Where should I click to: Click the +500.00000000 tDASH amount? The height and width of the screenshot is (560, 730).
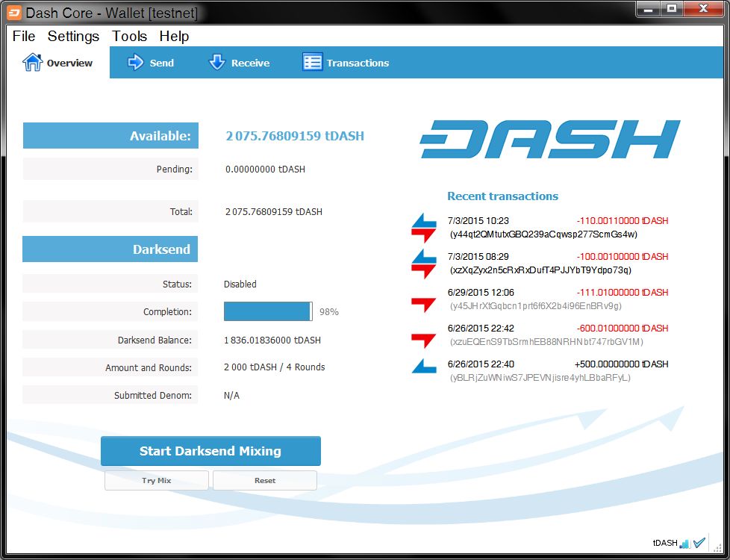click(x=622, y=364)
